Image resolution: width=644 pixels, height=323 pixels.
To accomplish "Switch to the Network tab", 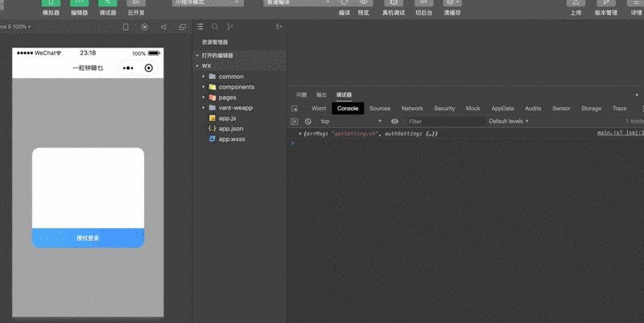I will click(x=412, y=108).
